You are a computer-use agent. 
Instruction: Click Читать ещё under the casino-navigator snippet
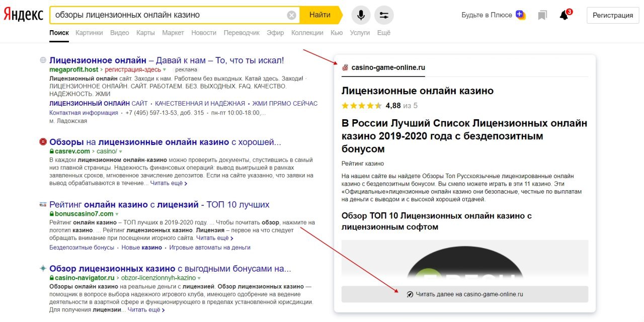(146, 310)
